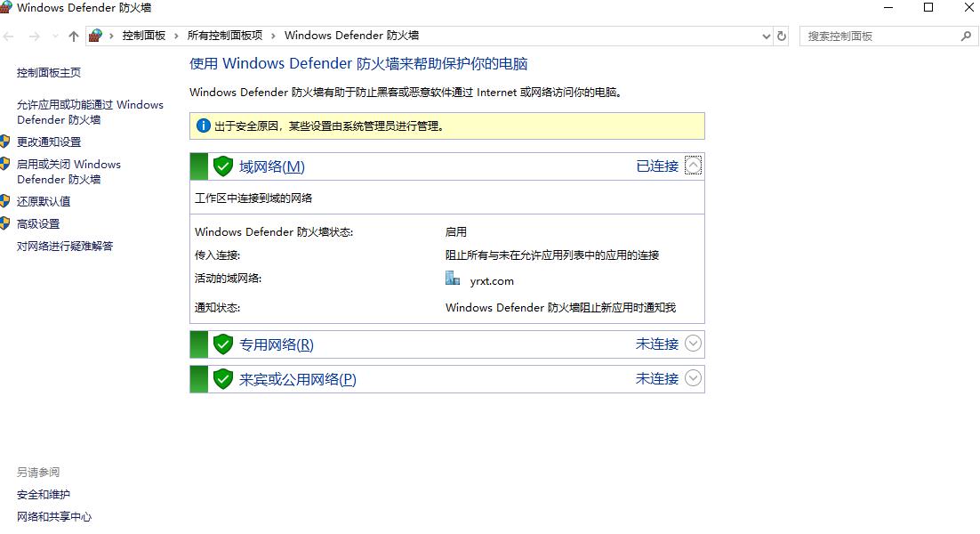Click the yrxt.com network icon
Image resolution: width=980 pixels, height=534 pixels.
453,279
